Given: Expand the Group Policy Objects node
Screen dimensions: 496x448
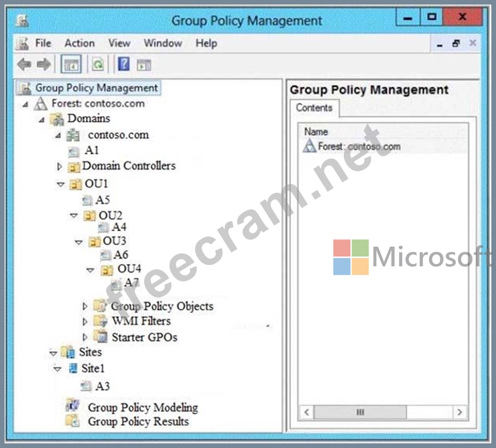Looking at the screenshot, I should click(x=85, y=306).
